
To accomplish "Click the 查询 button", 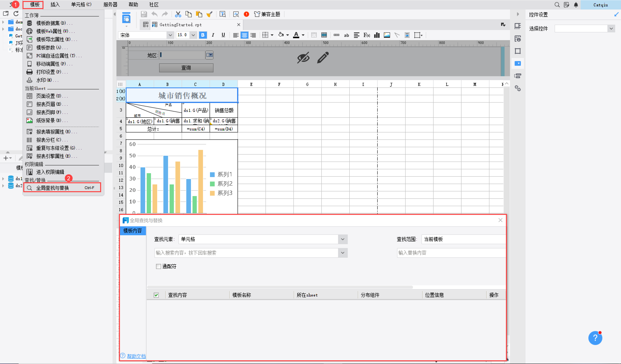I will tap(186, 67).
